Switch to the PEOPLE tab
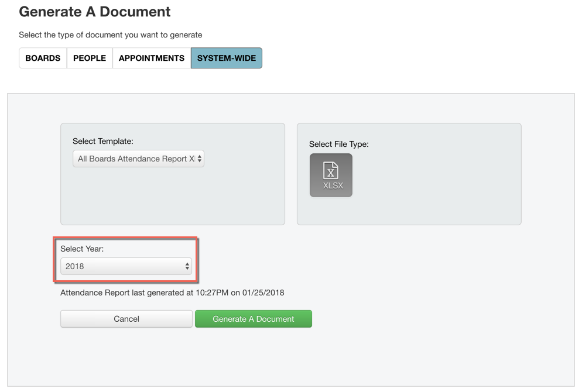This screenshot has height=392, width=582. click(90, 58)
